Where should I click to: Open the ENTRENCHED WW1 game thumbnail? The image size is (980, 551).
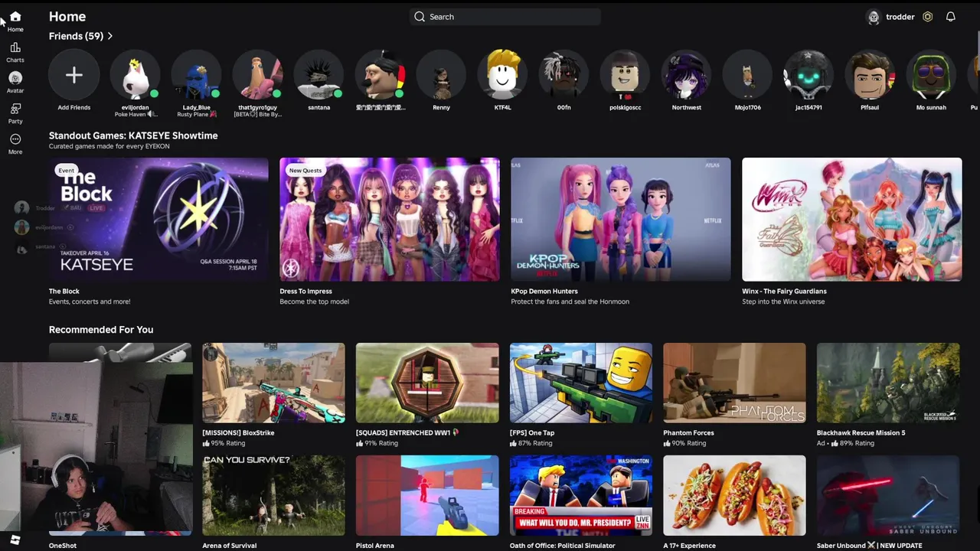pos(427,383)
